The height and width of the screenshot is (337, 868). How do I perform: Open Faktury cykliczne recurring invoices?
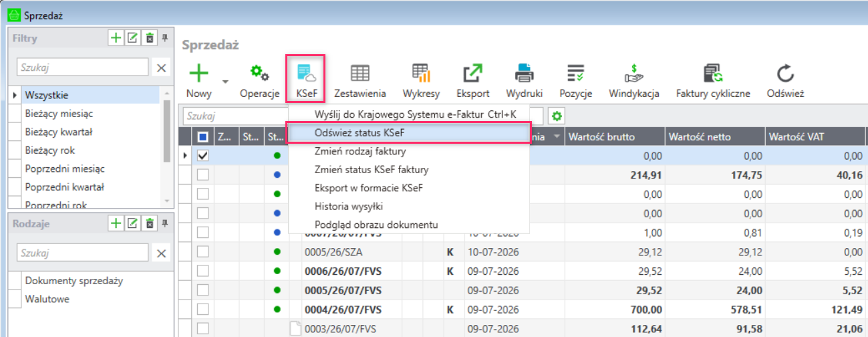coord(713,73)
